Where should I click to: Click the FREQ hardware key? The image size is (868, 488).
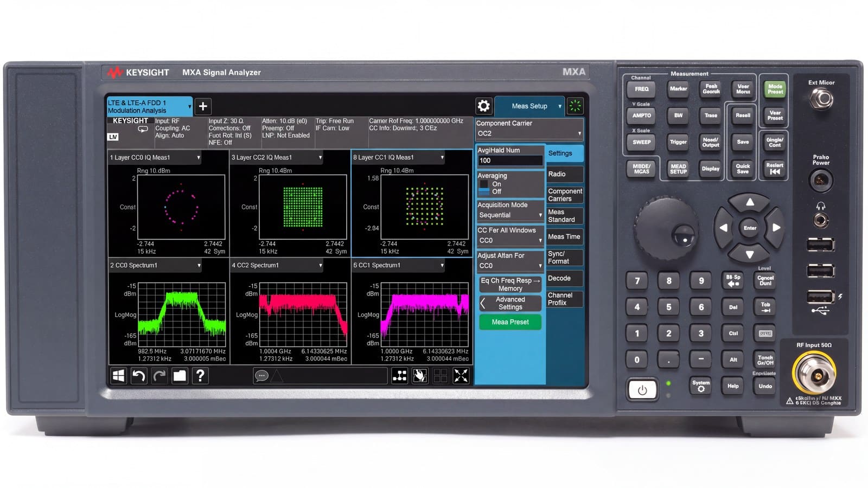pos(641,89)
